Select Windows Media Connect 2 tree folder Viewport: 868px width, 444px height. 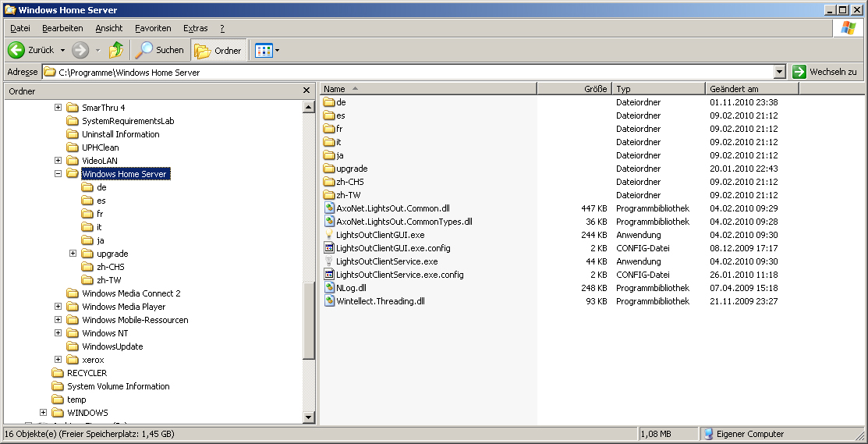pos(131,293)
